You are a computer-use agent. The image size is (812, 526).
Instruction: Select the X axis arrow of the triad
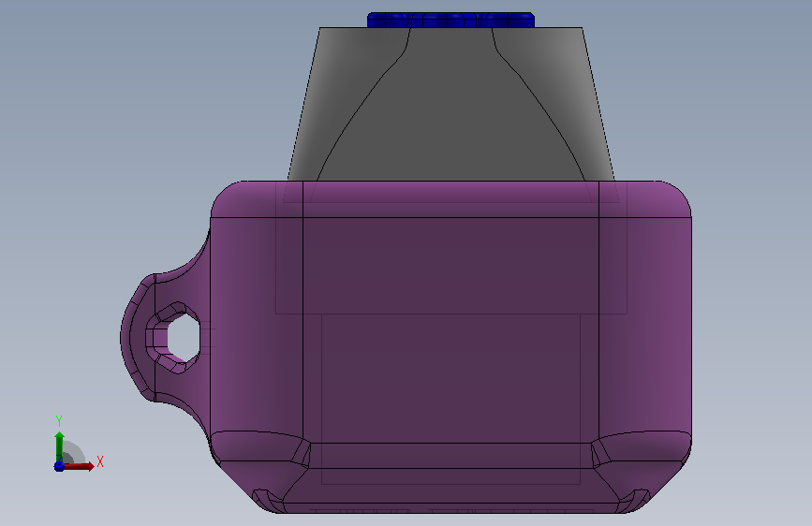pos(79,466)
